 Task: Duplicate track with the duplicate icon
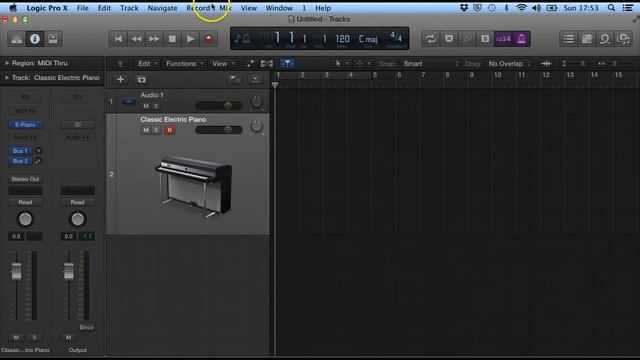pyautogui.click(x=141, y=79)
